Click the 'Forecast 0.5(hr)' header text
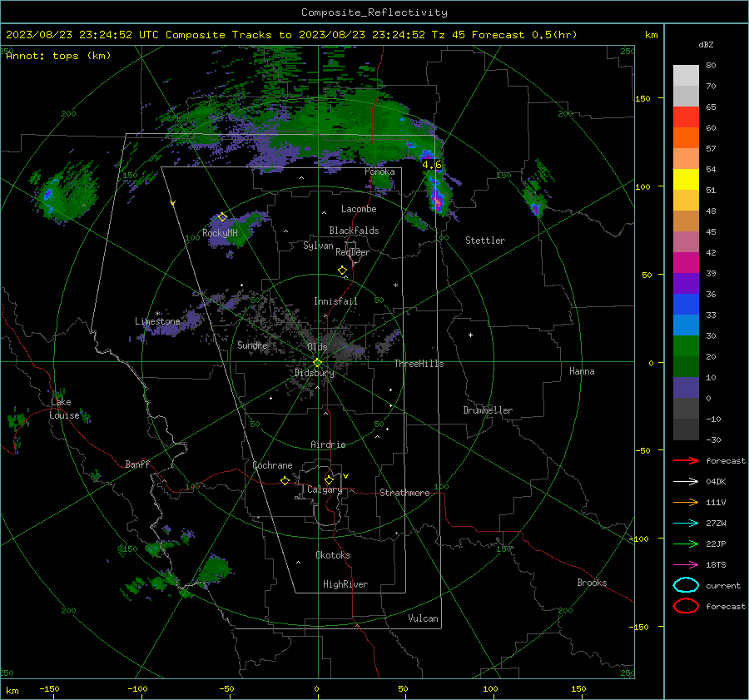749x700 pixels. 524,35
